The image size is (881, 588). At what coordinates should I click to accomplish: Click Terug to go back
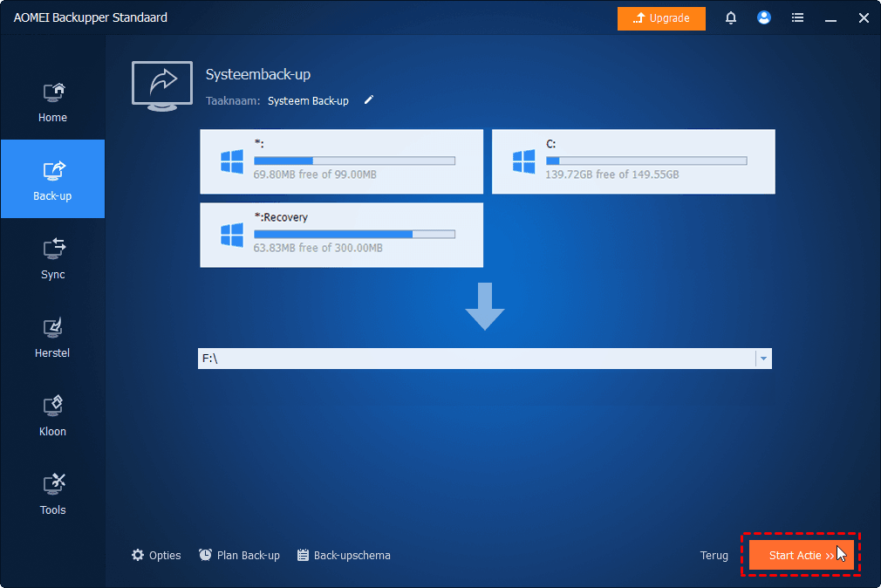coord(714,556)
